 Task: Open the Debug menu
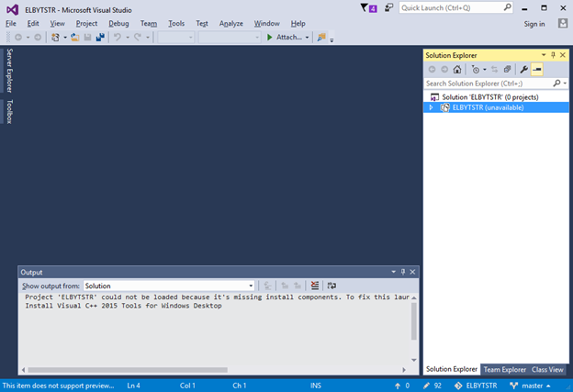tap(118, 23)
